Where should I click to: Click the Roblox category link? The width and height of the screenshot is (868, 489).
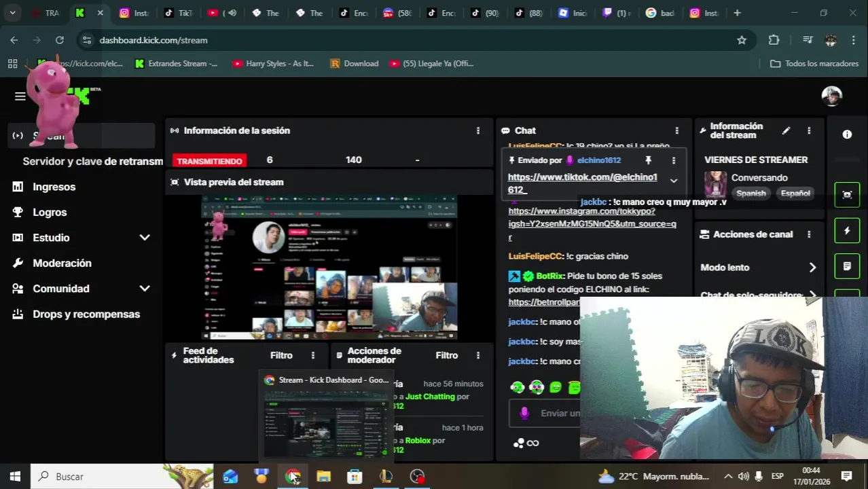pos(418,440)
